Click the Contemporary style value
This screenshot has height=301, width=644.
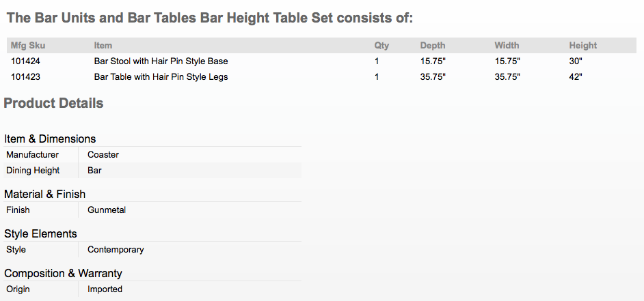coord(116,250)
